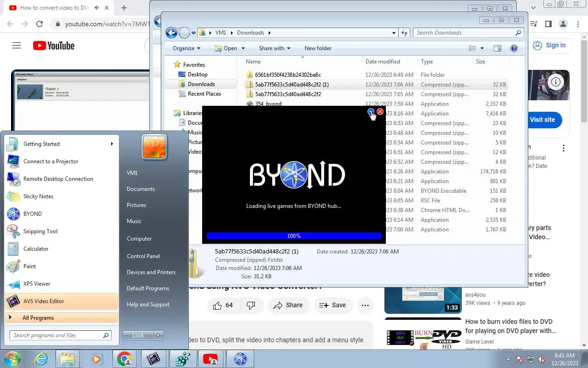
Task: Open Explorer help with the question mark icon
Action: tap(514, 48)
